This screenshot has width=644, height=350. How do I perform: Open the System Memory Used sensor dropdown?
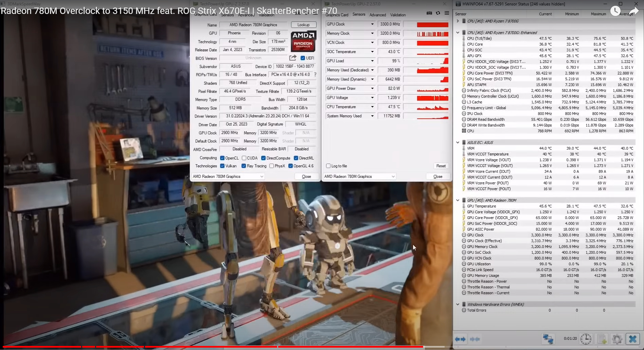tap(372, 116)
